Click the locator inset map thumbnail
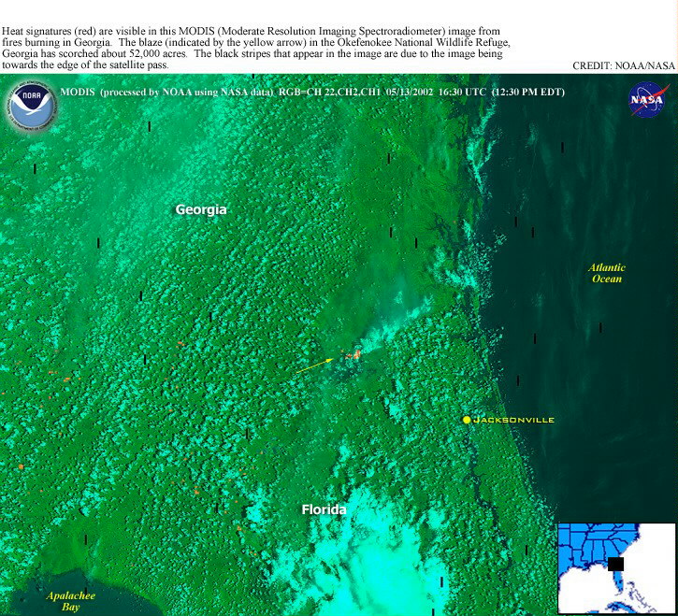Screen dimensions: 678x616 616,568
